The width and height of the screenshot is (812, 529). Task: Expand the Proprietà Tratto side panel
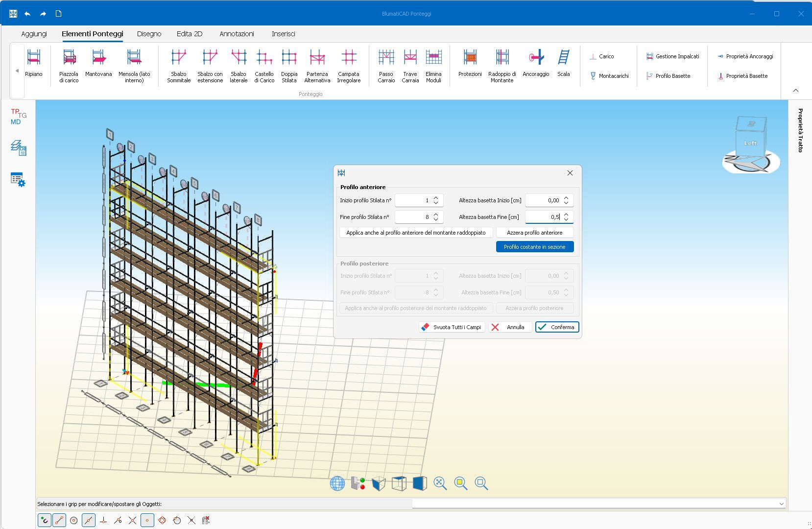pos(800,130)
